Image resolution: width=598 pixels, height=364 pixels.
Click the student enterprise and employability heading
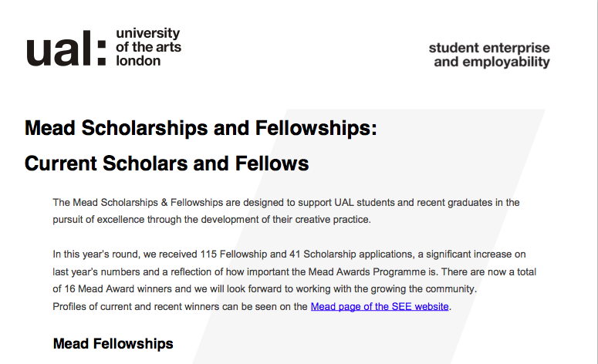[x=490, y=55]
